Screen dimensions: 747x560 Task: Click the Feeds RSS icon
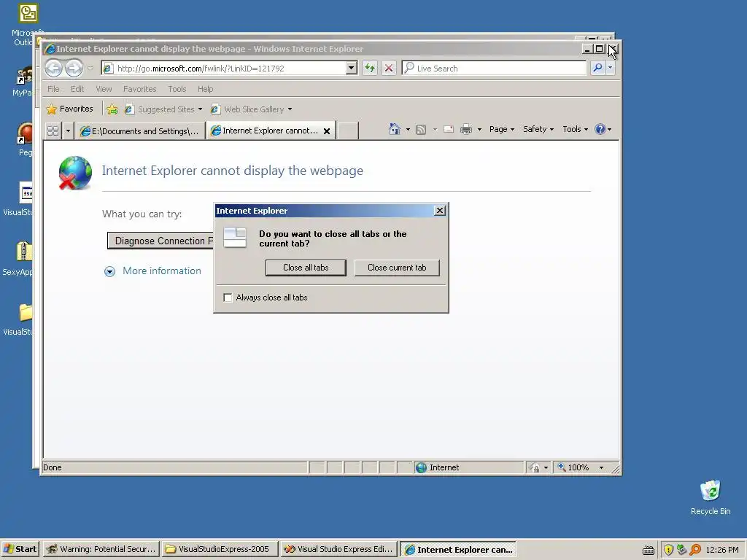(421, 130)
